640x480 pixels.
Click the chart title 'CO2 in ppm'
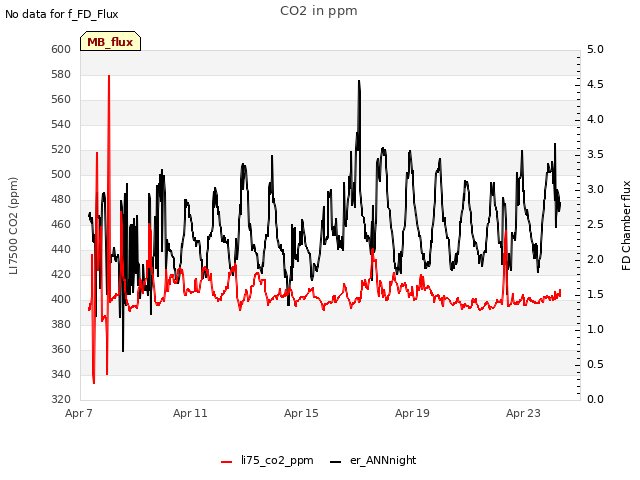tap(319, 11)
